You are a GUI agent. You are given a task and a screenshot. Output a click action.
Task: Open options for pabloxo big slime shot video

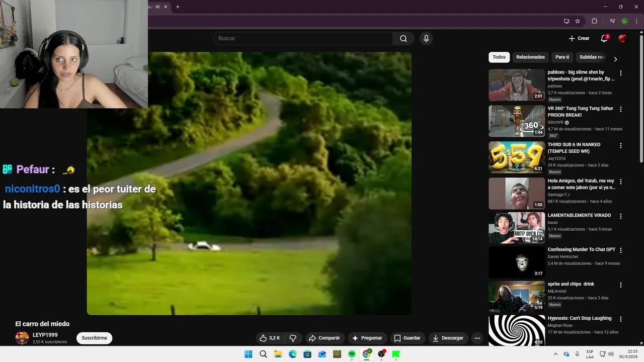(621, 73)
